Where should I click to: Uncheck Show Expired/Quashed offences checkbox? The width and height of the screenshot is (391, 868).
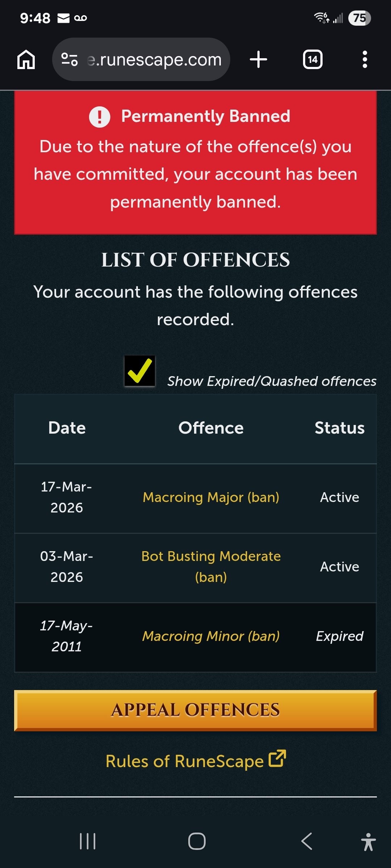(140, 371)
